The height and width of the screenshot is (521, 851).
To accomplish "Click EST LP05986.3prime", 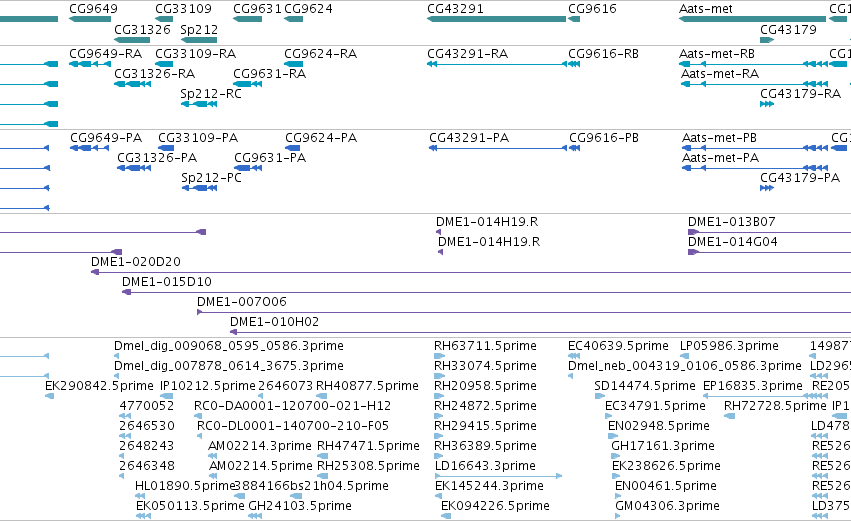I will click(x=729, y=346).
